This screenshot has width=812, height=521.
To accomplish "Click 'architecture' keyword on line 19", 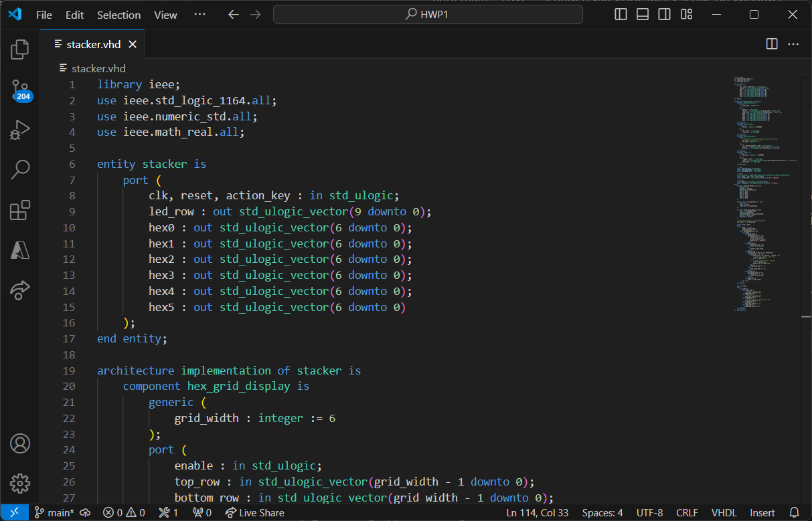I will click(136, 371).
